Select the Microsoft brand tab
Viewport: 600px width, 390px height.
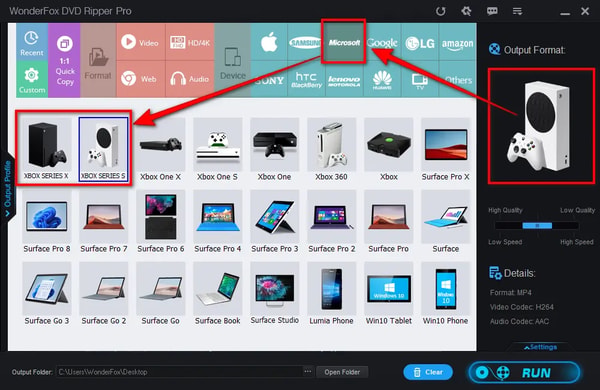[x=344, y=42]
